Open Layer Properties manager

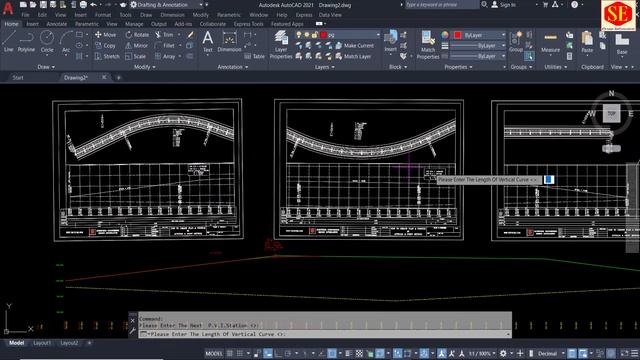tap(281, 44)
